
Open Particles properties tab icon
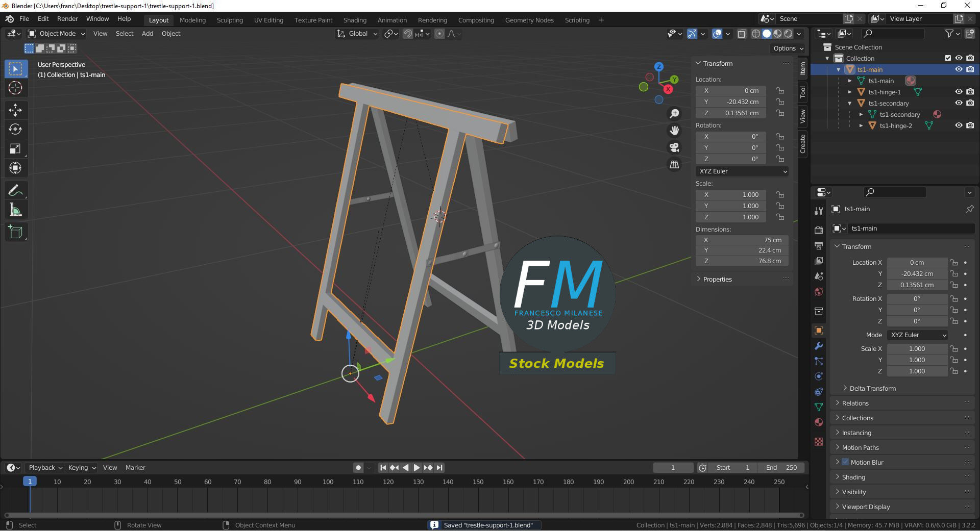pyautogui.click(x=819, y=361)
